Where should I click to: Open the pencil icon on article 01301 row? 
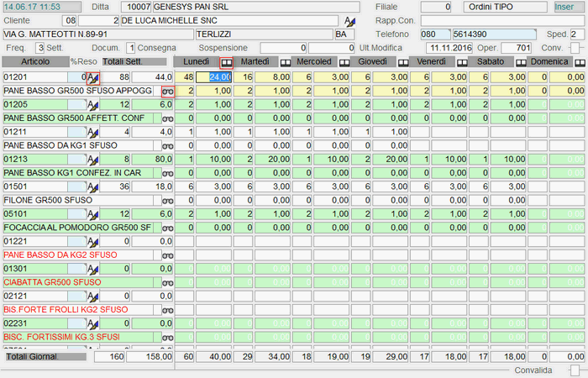pyautogui.click(x=93, y=270)
